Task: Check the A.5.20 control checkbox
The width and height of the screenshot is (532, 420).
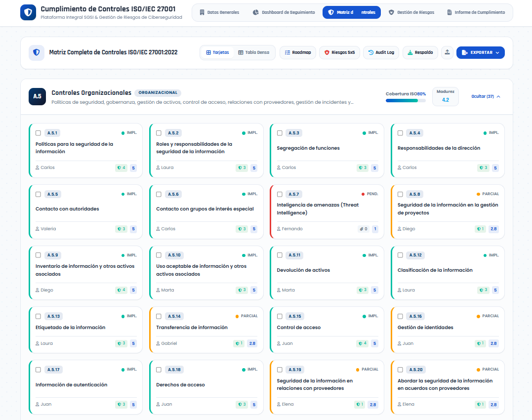Action: click(x=400, y=370)
